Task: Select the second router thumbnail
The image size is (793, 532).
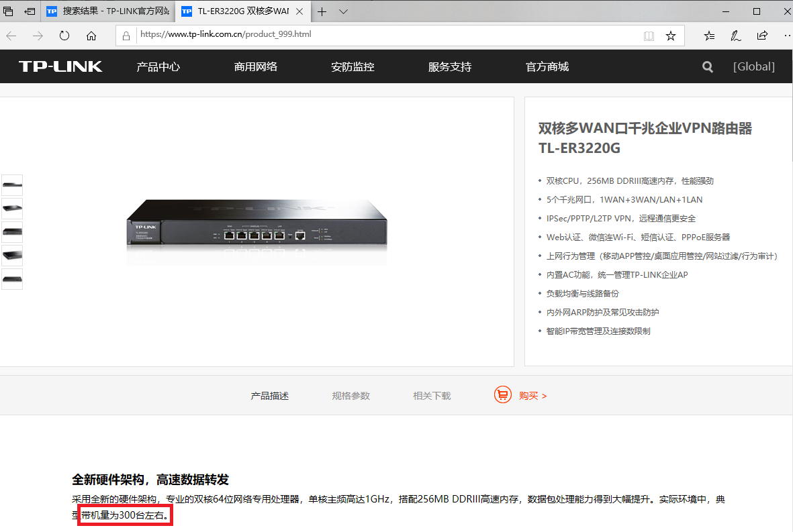Action: pyautogui.click(x=12, y=208)
